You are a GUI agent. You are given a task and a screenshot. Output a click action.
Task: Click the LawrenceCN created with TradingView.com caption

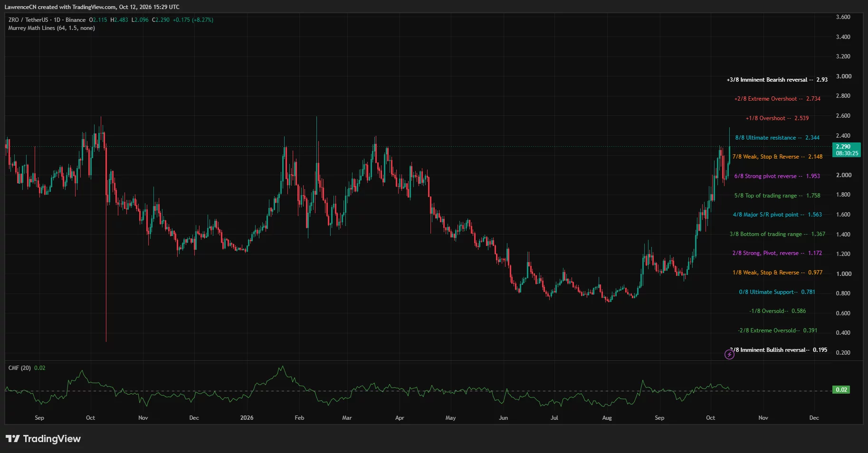pyautogui.click(x=92, y=7)
